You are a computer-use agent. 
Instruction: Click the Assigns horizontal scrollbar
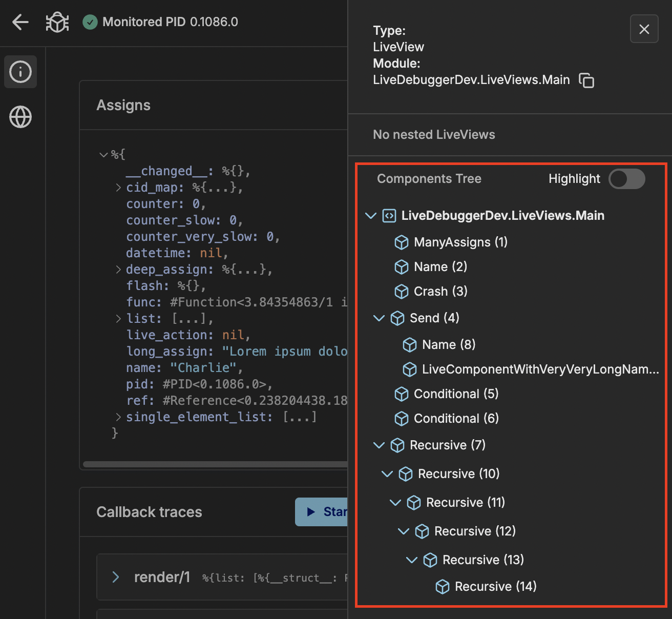215,465
